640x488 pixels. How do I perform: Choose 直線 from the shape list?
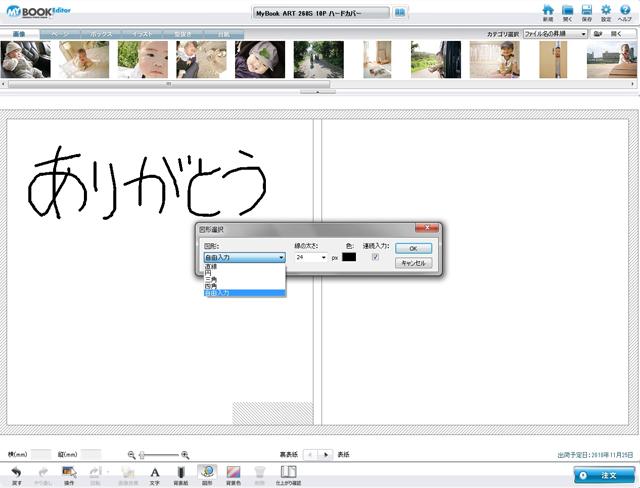[x=244, y=267]
